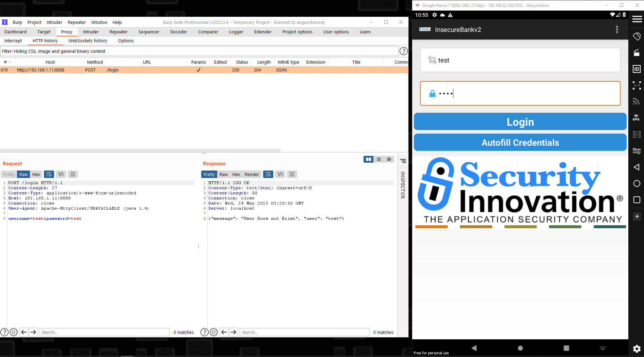The height and width of the screenshot is (357, 644).
Task: Click the Autofill Credentials button
Action: pyautogui.click(x=520, y=142)
